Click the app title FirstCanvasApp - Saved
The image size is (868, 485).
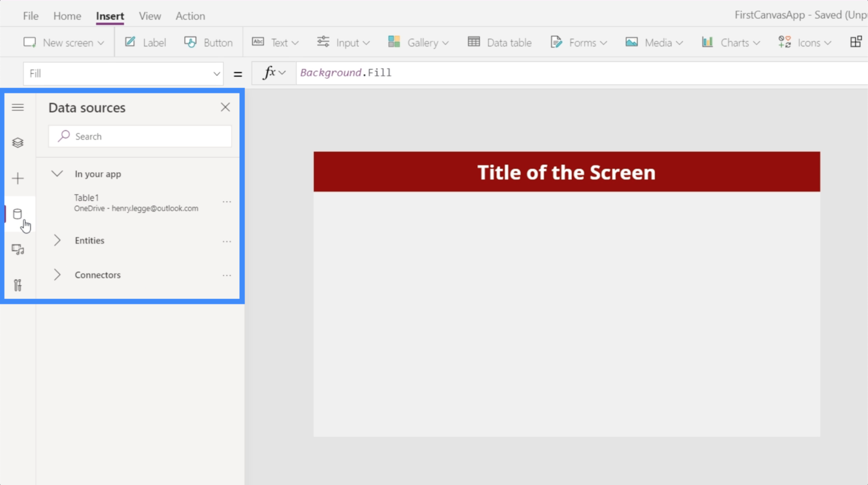coord(801,15)
